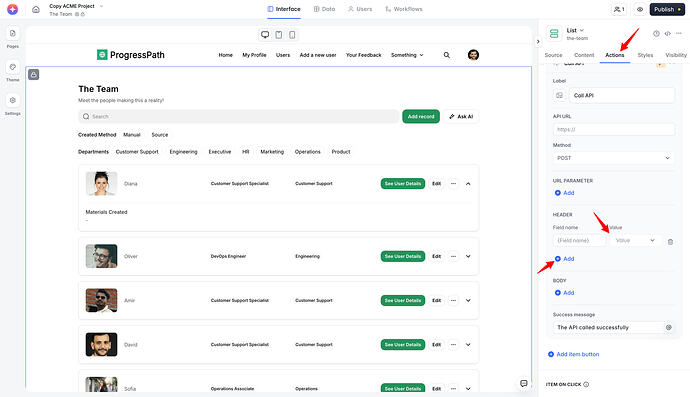The height and width of the screenshot is (397, 690).
Task: Open the header Value dropdown
Action: tap(635, 241)
